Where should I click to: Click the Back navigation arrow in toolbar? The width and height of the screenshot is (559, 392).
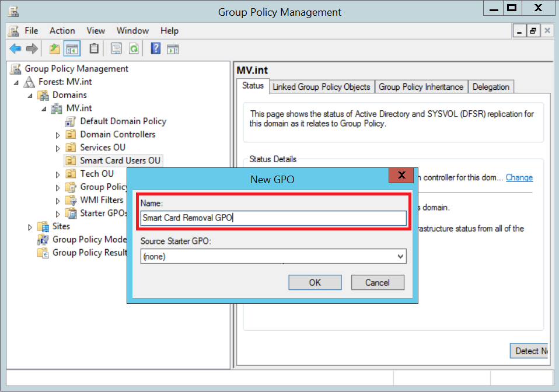16,48
